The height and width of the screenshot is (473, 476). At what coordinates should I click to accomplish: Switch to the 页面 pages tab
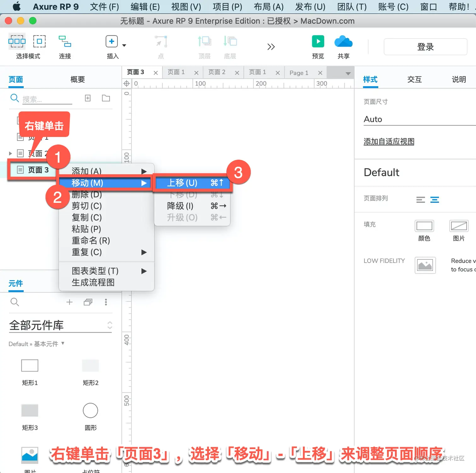tap(16, 79)
